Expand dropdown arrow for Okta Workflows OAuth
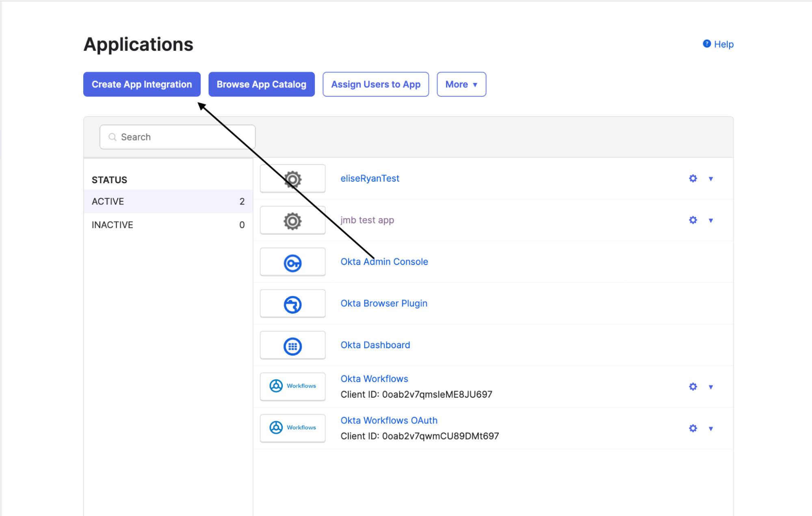 coord(711,428)
